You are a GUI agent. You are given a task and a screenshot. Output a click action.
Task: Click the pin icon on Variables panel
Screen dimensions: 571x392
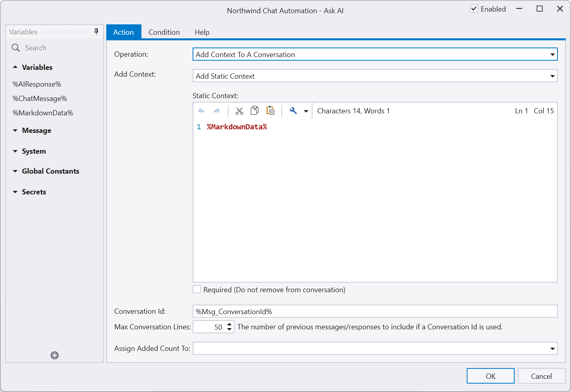click(x=96, y=32)
